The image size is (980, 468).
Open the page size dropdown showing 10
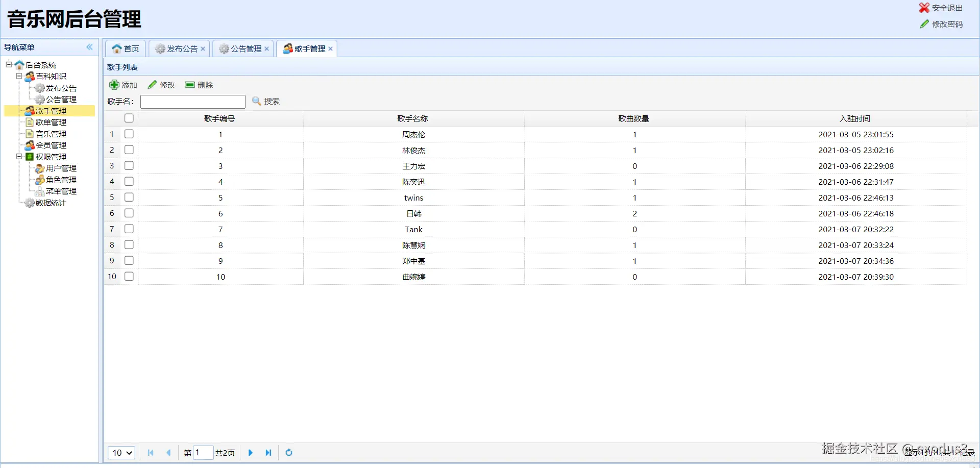[121, 453]
